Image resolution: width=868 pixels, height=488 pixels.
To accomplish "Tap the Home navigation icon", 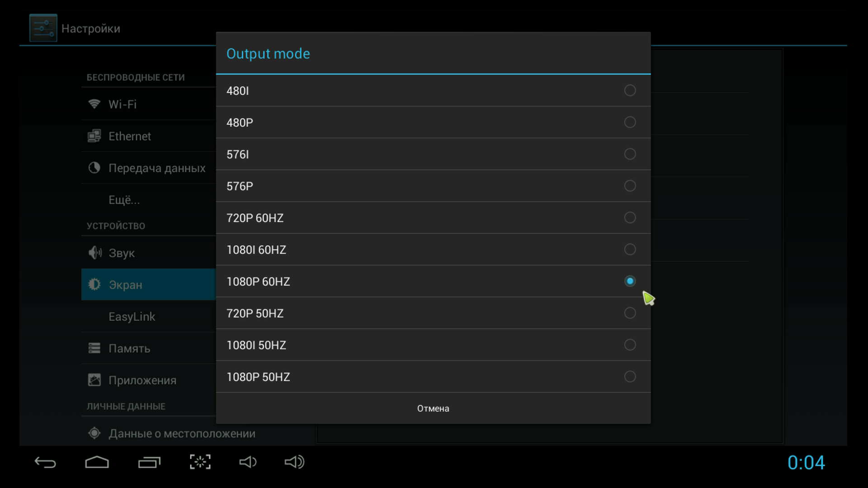I will 97,462.
